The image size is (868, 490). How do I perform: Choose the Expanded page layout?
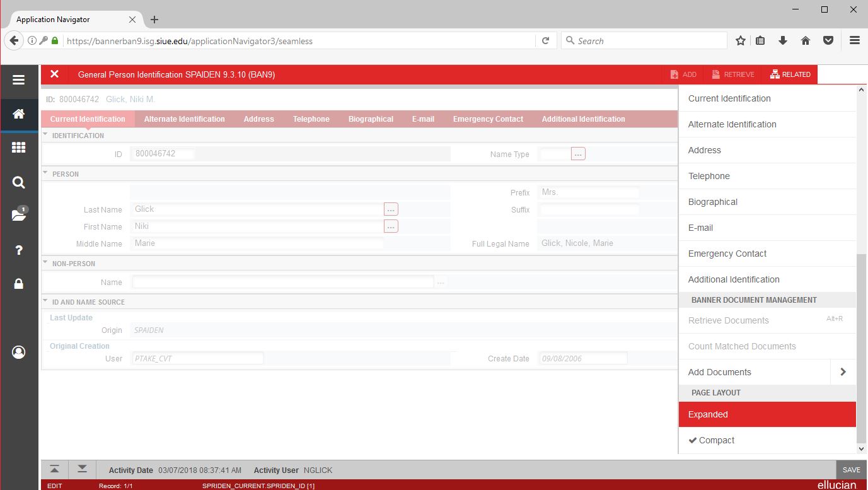tap(708, 414)
